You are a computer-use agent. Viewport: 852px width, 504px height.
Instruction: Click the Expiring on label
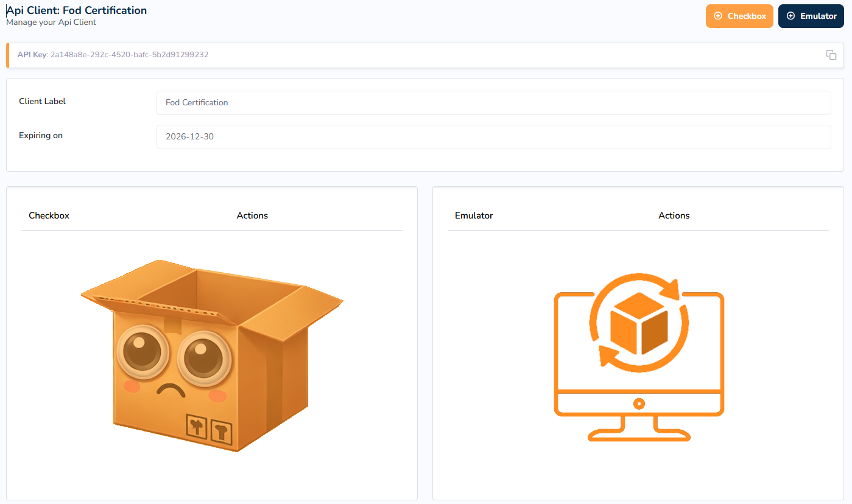41,135
